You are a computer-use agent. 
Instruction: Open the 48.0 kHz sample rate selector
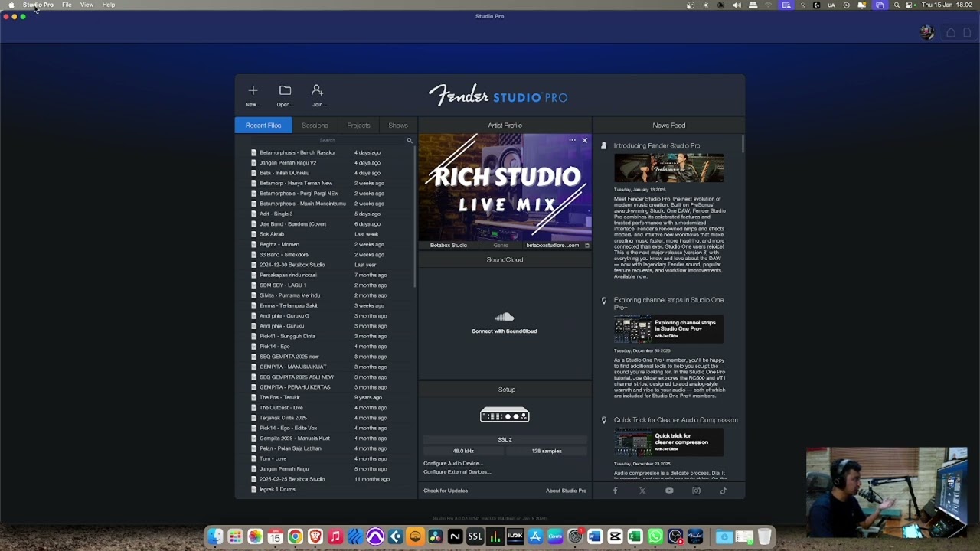463,452
